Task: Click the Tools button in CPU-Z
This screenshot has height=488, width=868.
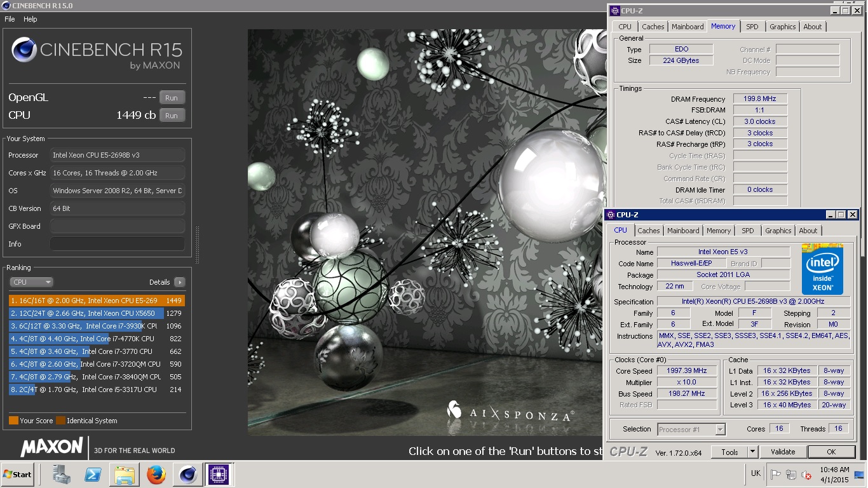Action: pos(729,452)
